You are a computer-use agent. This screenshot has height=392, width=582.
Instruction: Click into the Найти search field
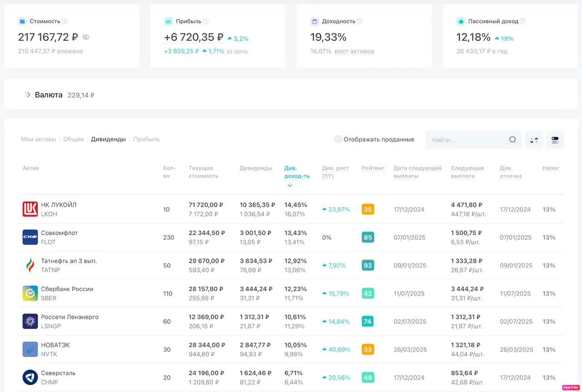click(x=473, y=140)
